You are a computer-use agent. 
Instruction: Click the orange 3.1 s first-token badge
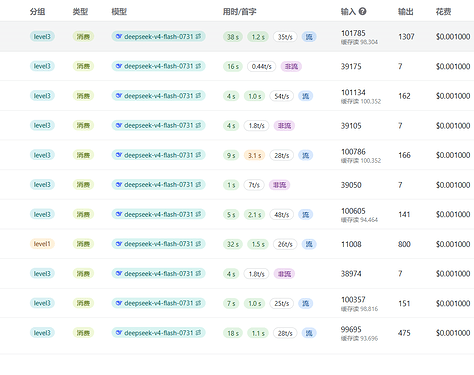pyautogui.click(x=255, y=155)
